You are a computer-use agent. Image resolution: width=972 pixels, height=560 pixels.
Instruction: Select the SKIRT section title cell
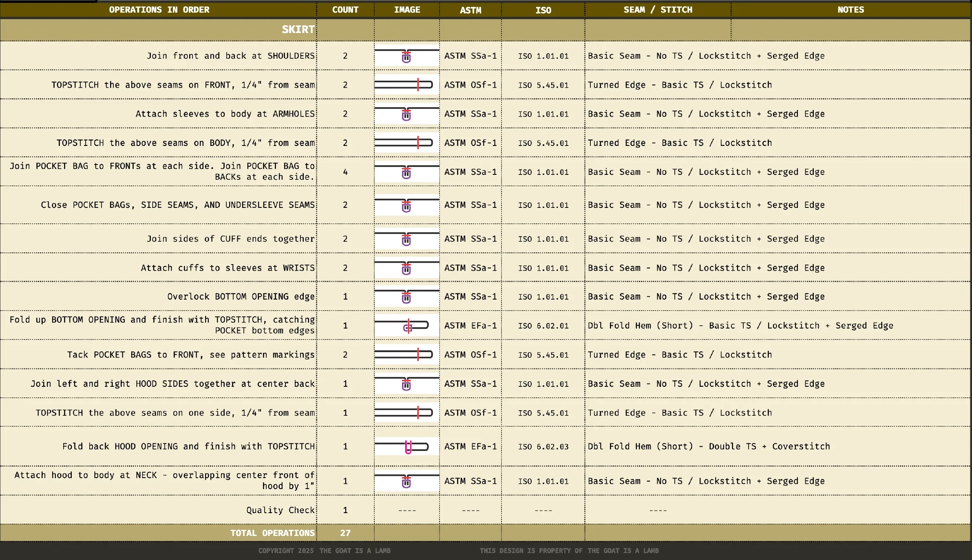[x=298, y=29]
